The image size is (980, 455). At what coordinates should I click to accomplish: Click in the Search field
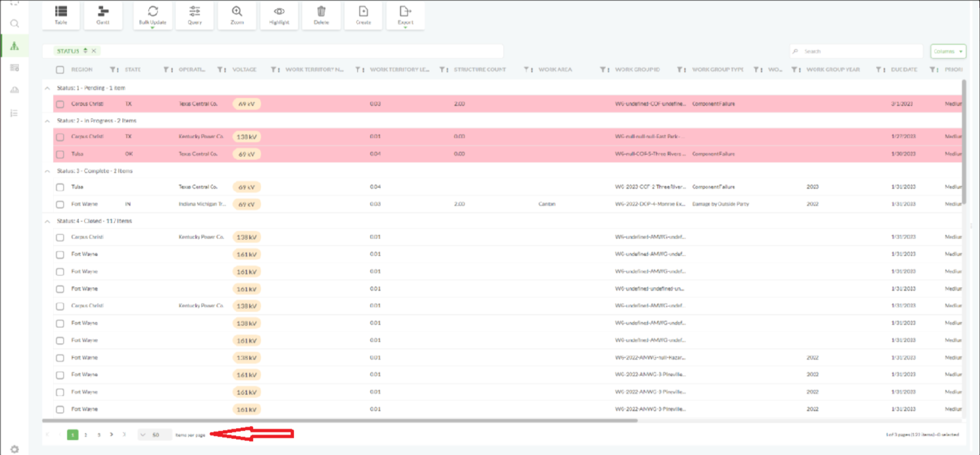(x=857, y=51)
